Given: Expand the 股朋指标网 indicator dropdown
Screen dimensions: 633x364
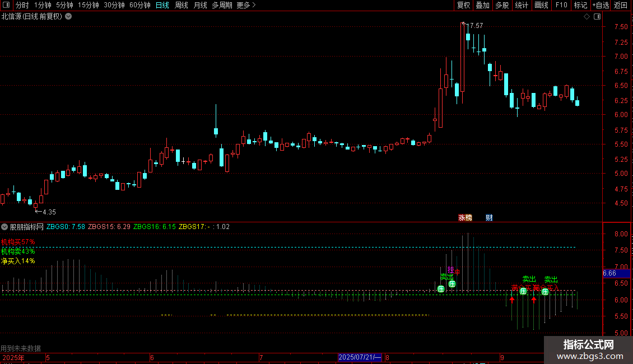Looking at the screenshot, I should pos(4,227).
